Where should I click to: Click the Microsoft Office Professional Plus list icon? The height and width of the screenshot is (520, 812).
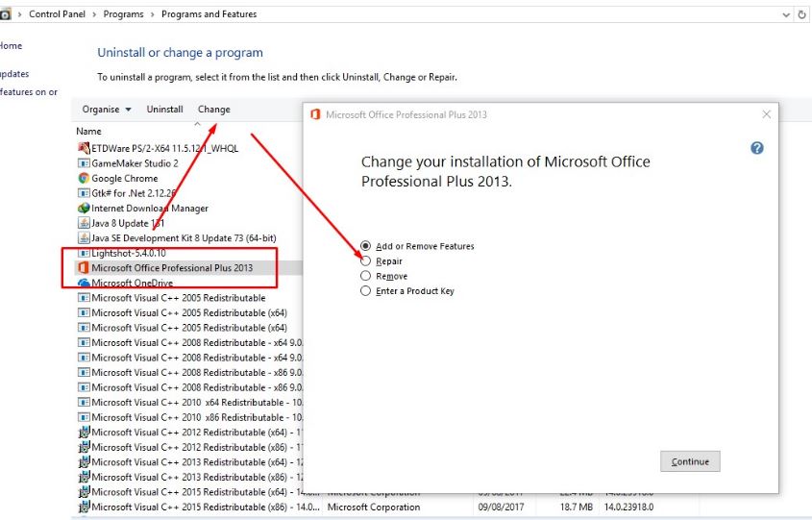83,268
